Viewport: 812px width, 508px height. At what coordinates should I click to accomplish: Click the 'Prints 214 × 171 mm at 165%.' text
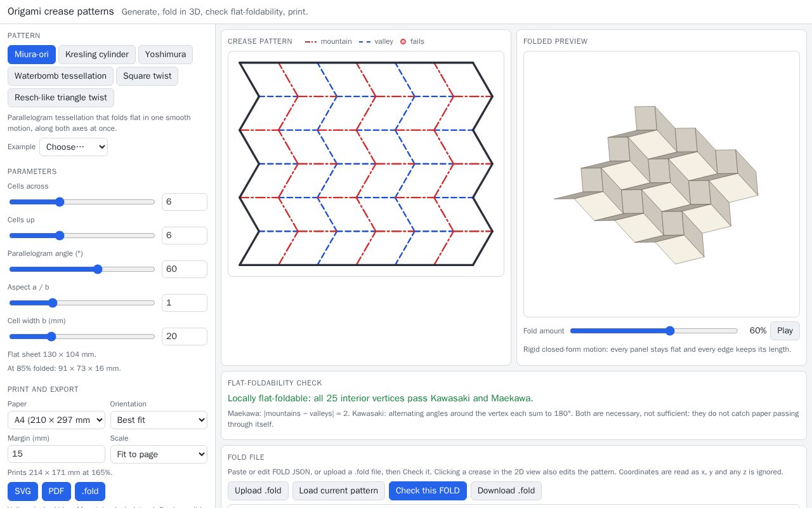pyautogui.click(x=60, y=472)
